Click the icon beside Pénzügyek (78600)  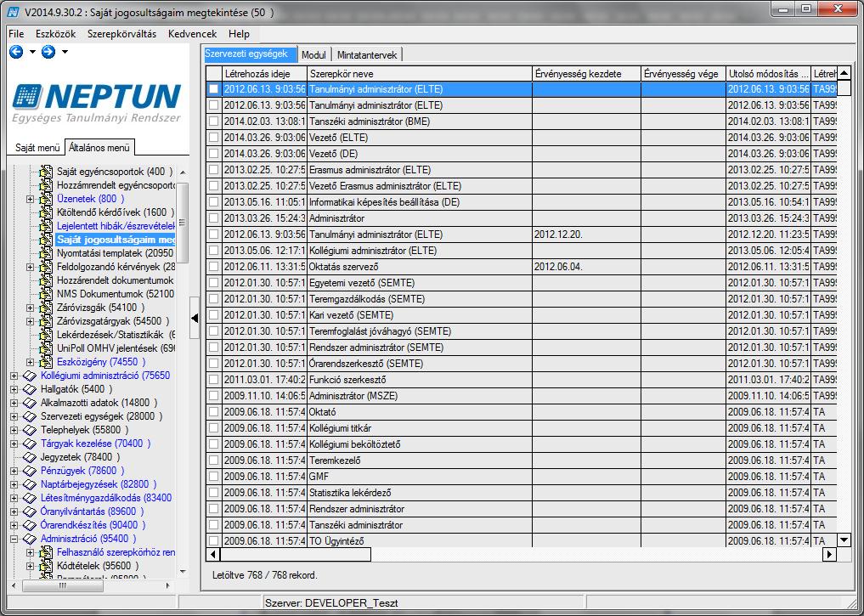coord(30,471)
